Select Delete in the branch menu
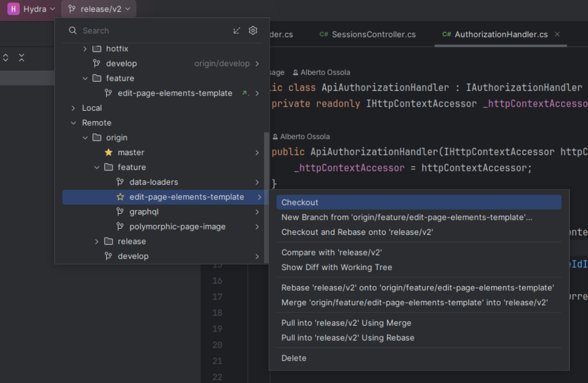Viewport: 588px width, 383px height. pos(294,358)
